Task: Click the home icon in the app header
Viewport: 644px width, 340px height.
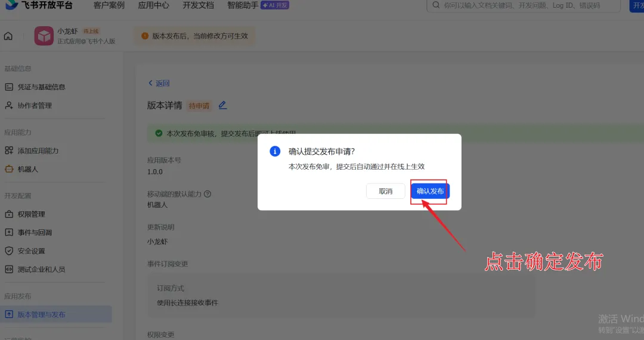Action: (8, 36)
